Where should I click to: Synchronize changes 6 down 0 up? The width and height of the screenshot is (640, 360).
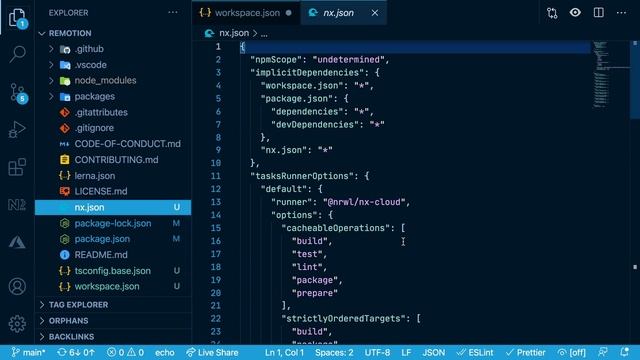pos(76,352)
